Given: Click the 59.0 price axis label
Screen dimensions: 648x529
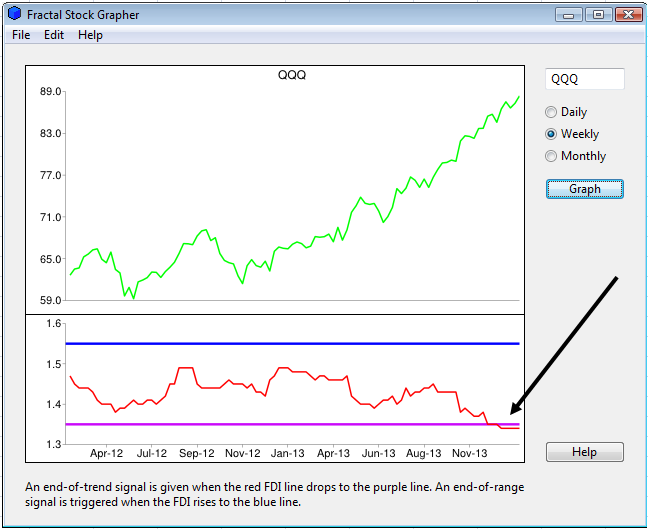Looking at the screenshot, I should pyautogui.click(x=50, y=300).
